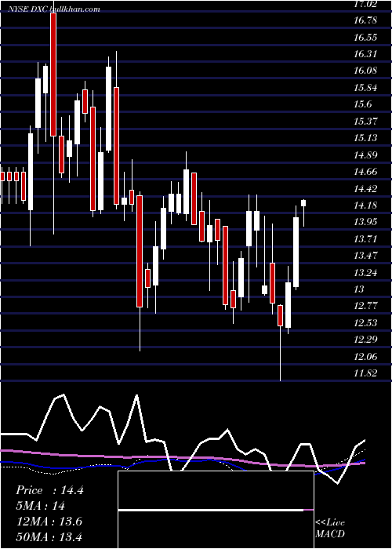Click the 12.53 price axis label
This screenshot has height=549, width=392.
click(x=366, y=322)
